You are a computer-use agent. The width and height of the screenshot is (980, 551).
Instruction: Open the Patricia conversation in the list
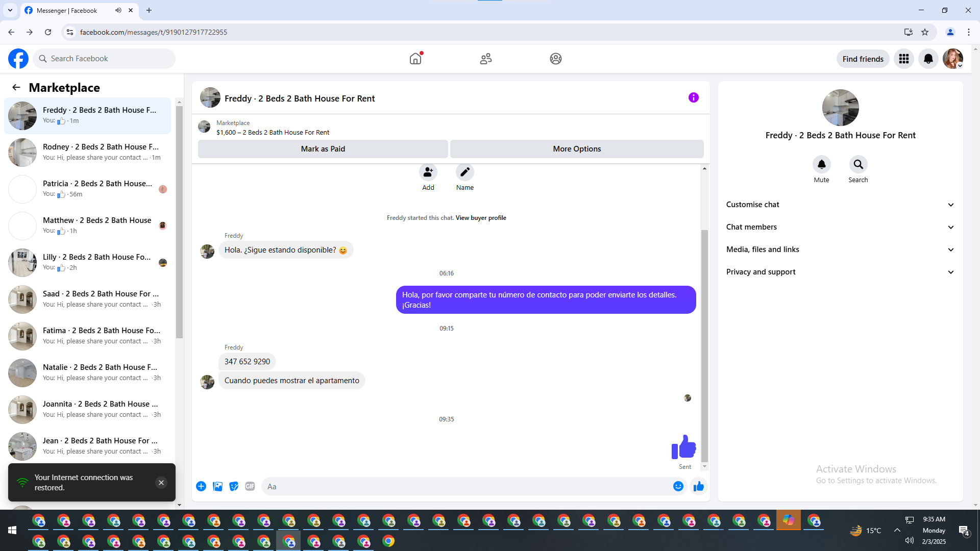tap(88, 189)
